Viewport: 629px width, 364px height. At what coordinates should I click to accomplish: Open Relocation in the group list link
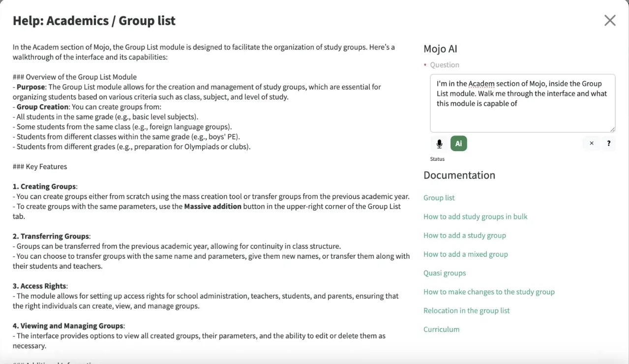pyautogui.click(x=467, y=310)
